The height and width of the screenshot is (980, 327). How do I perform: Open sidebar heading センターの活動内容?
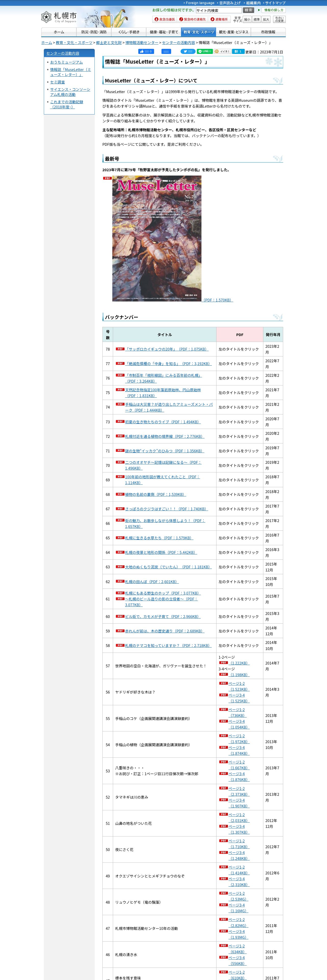(x=63, y=53)
